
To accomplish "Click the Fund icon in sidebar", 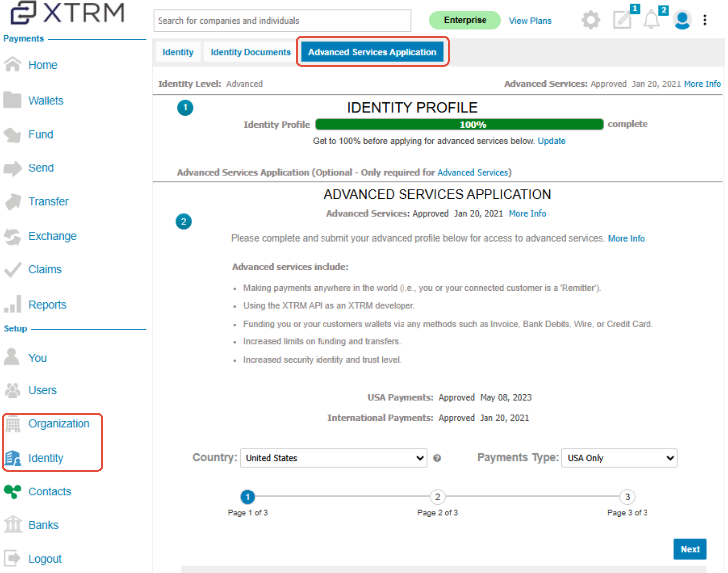I will tap(12, 135).
